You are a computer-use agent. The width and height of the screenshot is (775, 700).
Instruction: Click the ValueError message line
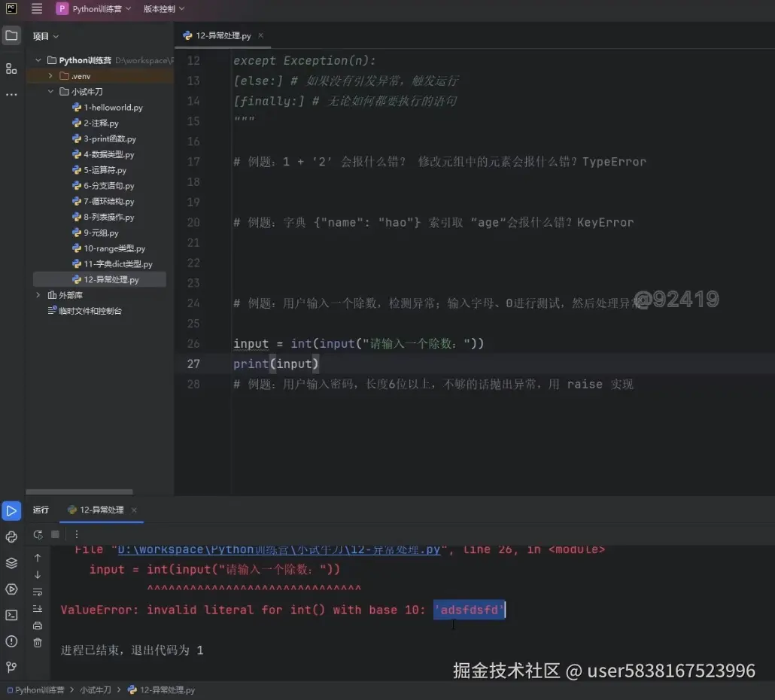[282, 610]
